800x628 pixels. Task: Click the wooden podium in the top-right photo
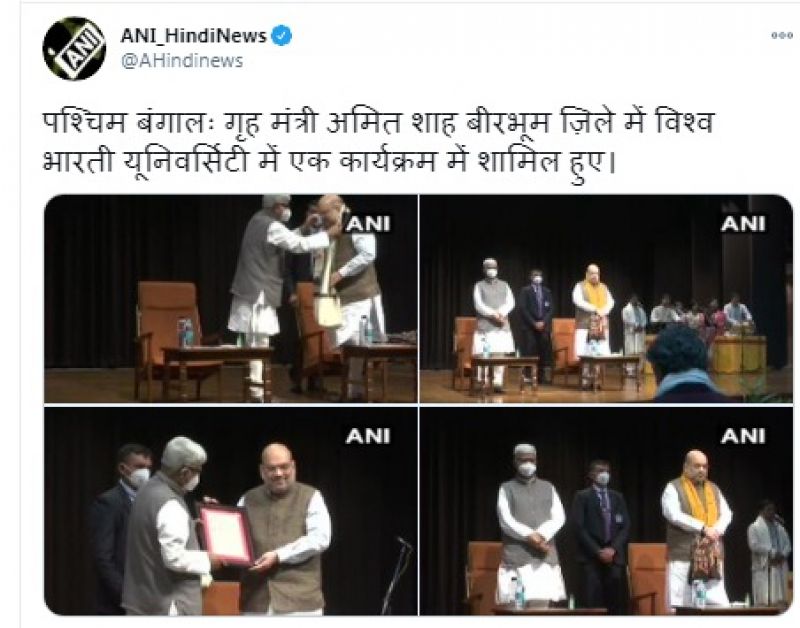(x=739, y=355)
